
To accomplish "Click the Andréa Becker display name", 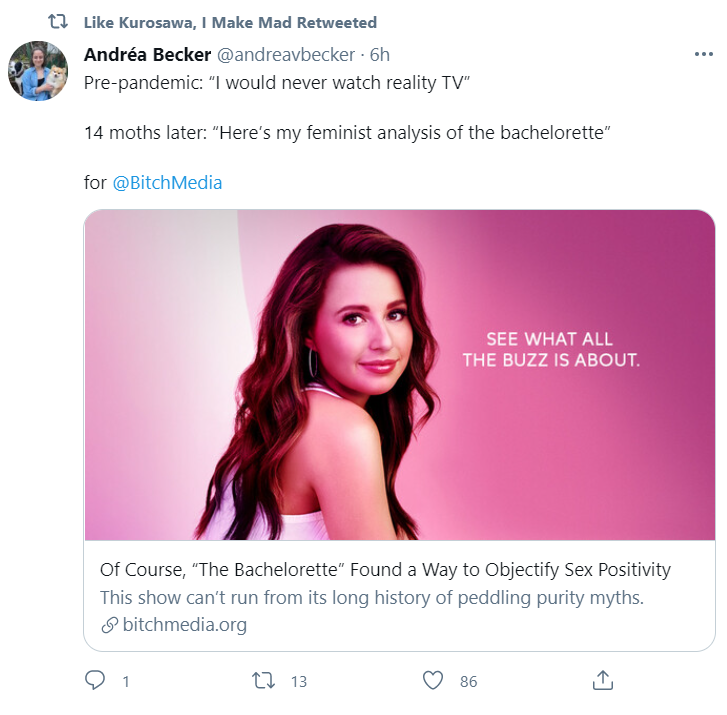I will (x=147, y=55).
